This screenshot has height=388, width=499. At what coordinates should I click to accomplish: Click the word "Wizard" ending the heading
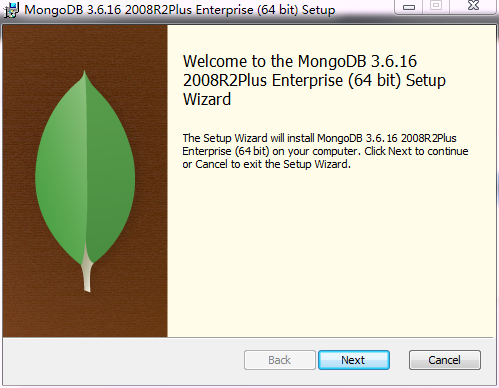(x=207, y=99)
